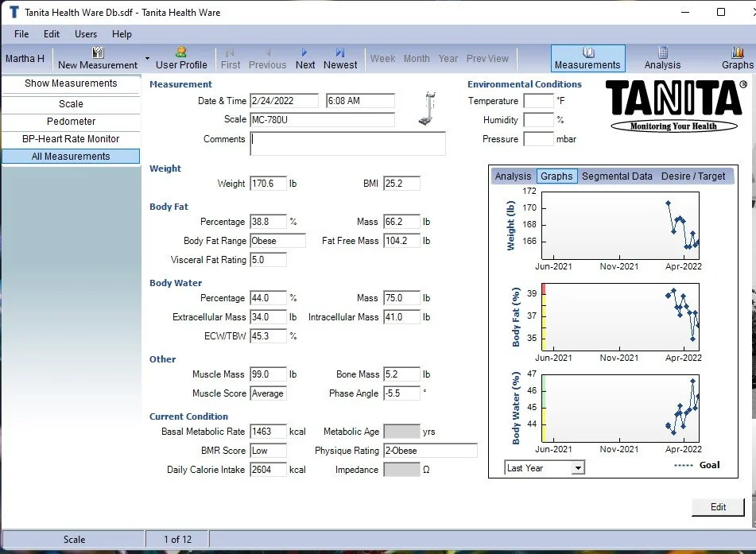Open User Profile from the toolbar
Screen dimensions: 756x554
[181, 58]
